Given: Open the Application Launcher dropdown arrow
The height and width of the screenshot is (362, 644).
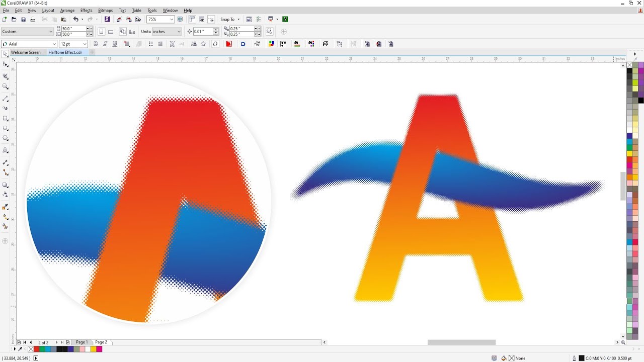Looking at the screenshot, I should pos(277,19).
